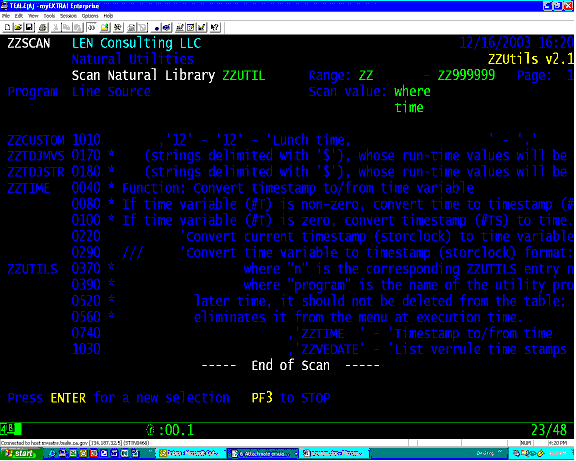Click the New session toolbar icon
Viewport: 576px width, 461px height.
[x=7, y=28]
